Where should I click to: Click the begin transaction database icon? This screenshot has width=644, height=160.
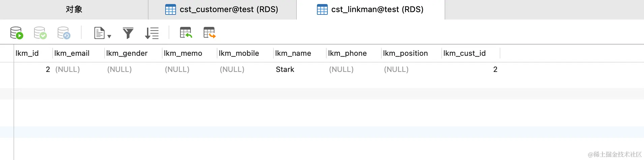click(x=17, y=33)
